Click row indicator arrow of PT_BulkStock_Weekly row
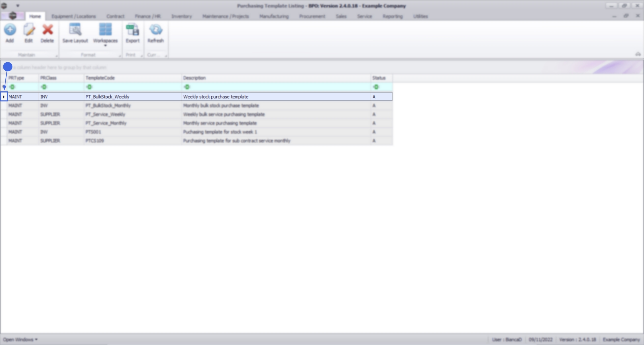Screen dimensions: 644x345 click(4, 96)
